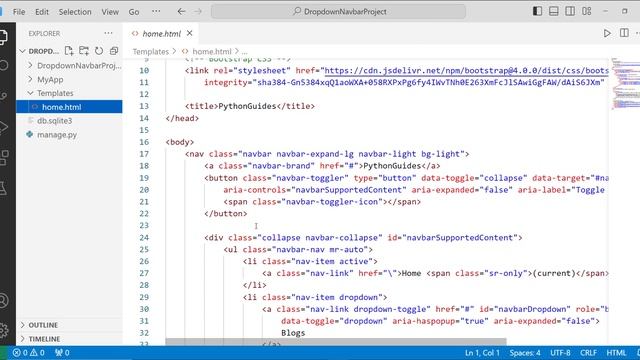The width and height of the screenshot is (640, 360).
Task: Open Accounts menu in activity bar
Action: tap(3, 300)
